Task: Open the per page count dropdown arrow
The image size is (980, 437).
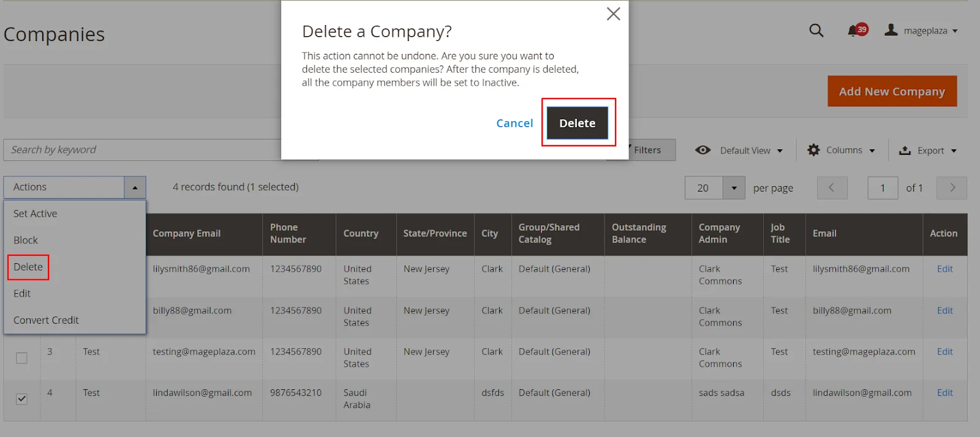Action: (x=734, y=188)
